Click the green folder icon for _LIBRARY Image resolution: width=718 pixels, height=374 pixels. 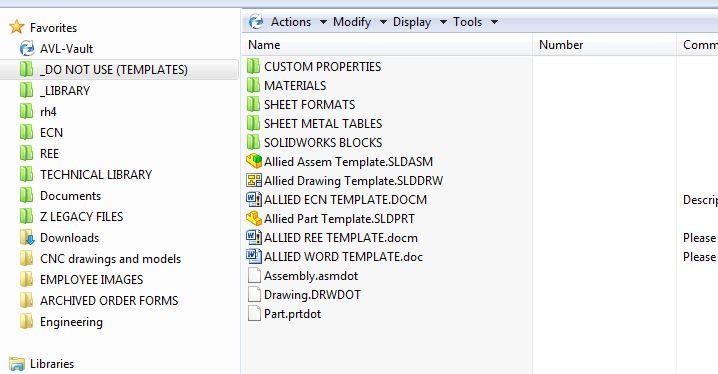(x=26, y=90)
